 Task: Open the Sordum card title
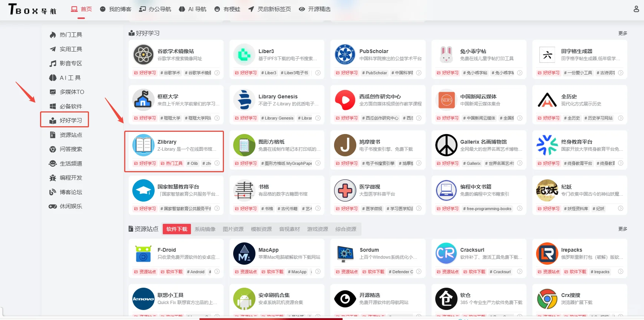tap(369, 250)
